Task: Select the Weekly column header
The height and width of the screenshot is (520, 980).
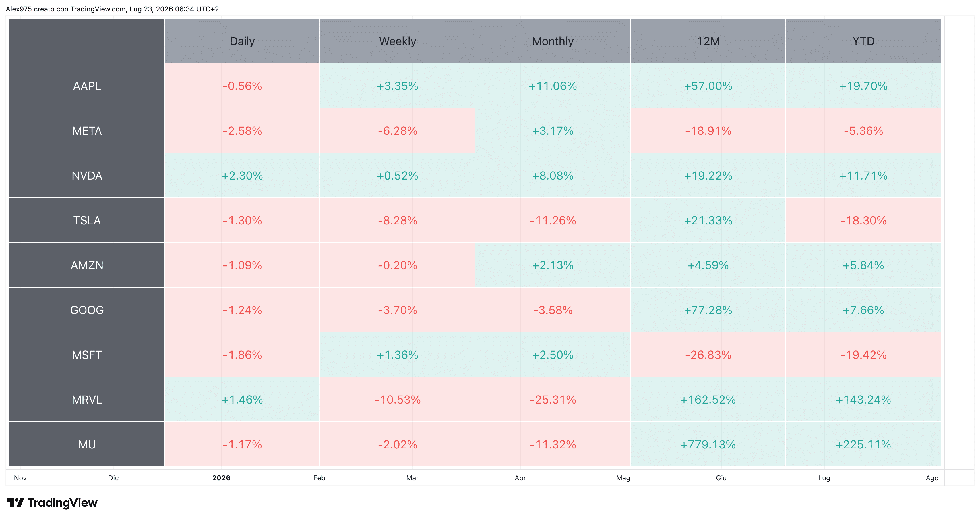Action: tap(397, 41)
